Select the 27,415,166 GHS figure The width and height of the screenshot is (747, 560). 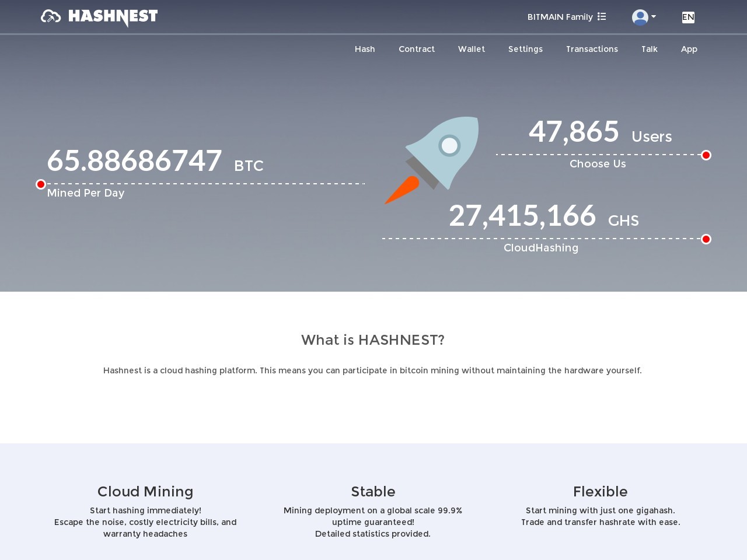click(544, 216)
